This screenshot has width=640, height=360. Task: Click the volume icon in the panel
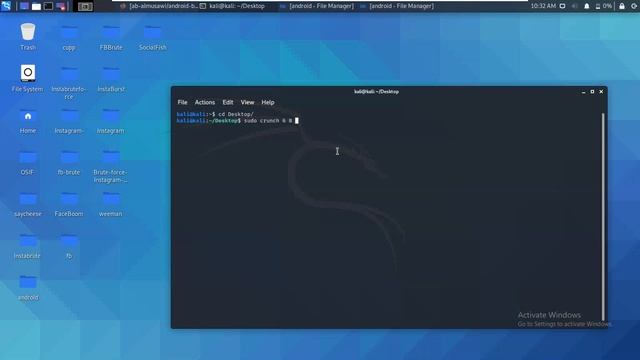[574, 6]
